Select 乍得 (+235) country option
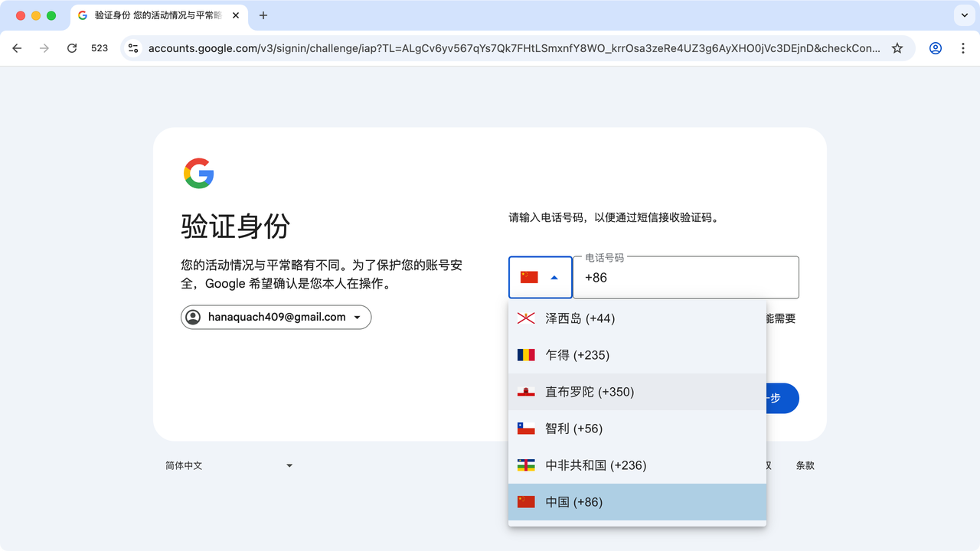980x551 pixels. [x=577, y=355]
